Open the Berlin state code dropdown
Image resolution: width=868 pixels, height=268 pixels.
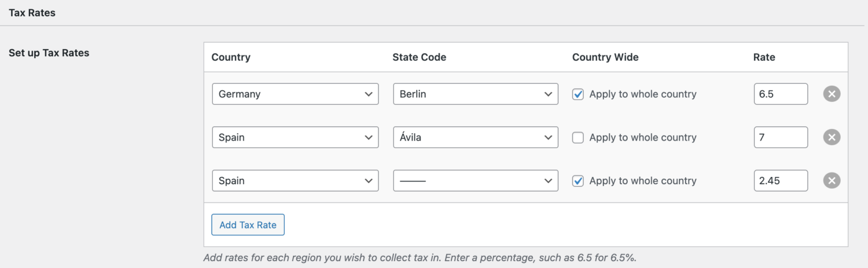[476, 94]
